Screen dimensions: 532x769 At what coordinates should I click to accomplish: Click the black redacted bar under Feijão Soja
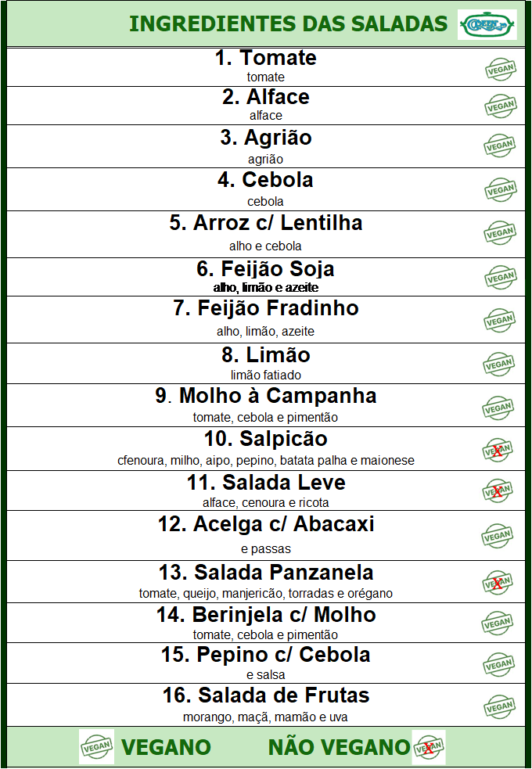[x=243, y=288]
